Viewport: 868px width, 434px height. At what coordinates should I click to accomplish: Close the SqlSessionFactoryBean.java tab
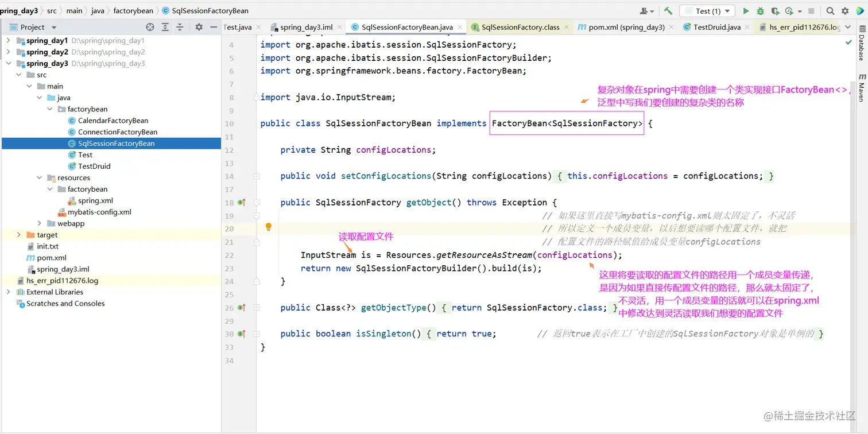coord(459,27)
